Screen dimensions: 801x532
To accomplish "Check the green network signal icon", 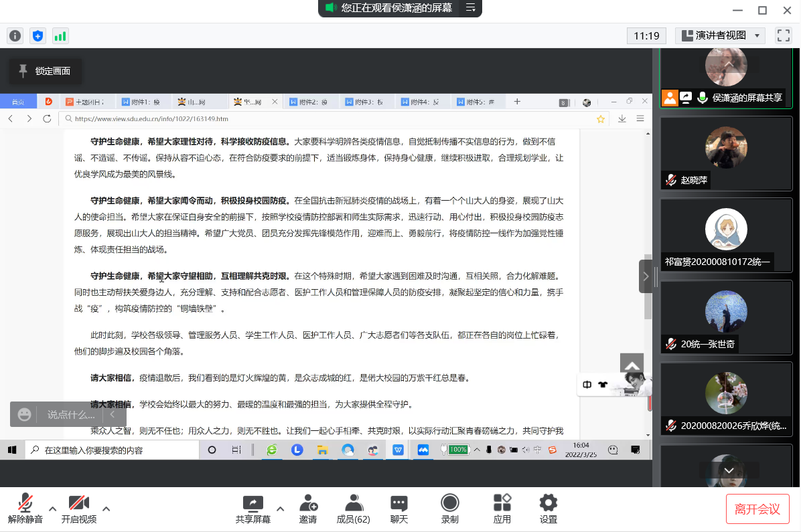I will pos(60,36).
